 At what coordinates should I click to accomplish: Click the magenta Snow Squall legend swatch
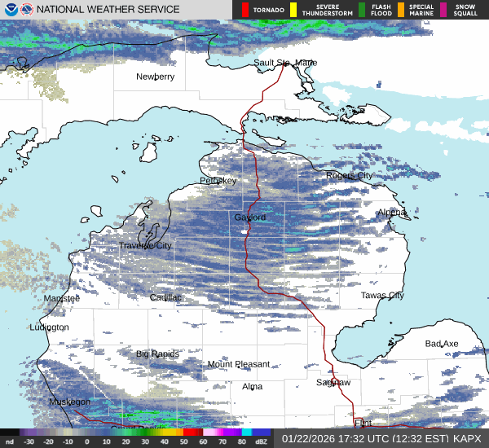[444, 10]
